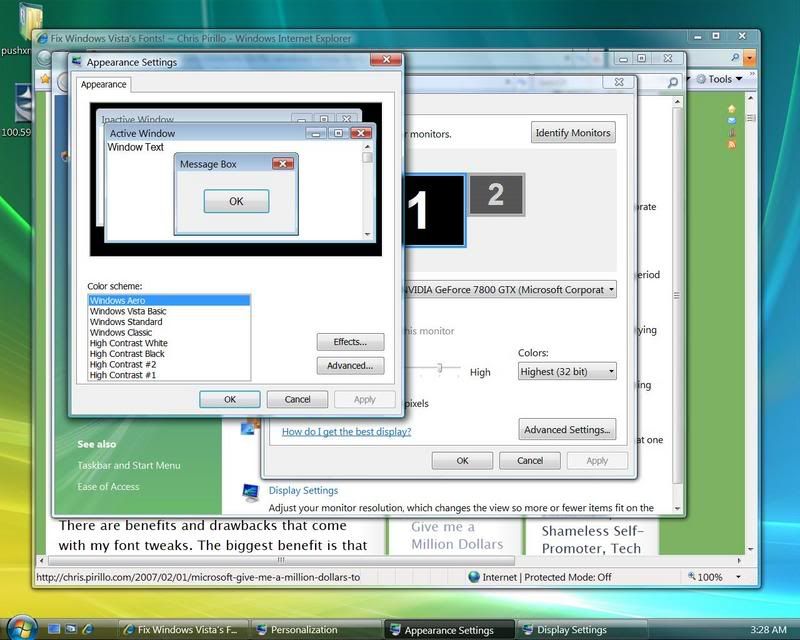This screenshot has width=800, height=640.
Task: Switch to Fix Windows Vista's F... taskbar button
Action: (184, 630)
